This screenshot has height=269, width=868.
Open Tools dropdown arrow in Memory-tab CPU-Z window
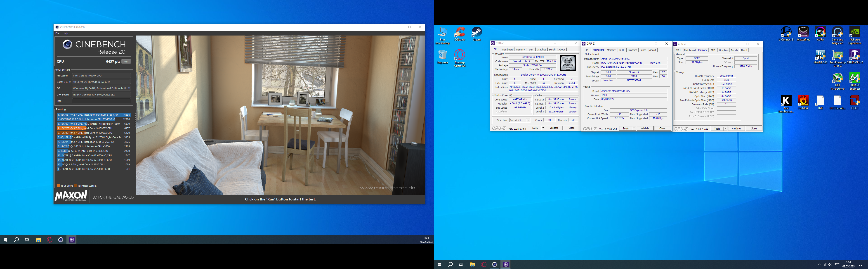725,129
